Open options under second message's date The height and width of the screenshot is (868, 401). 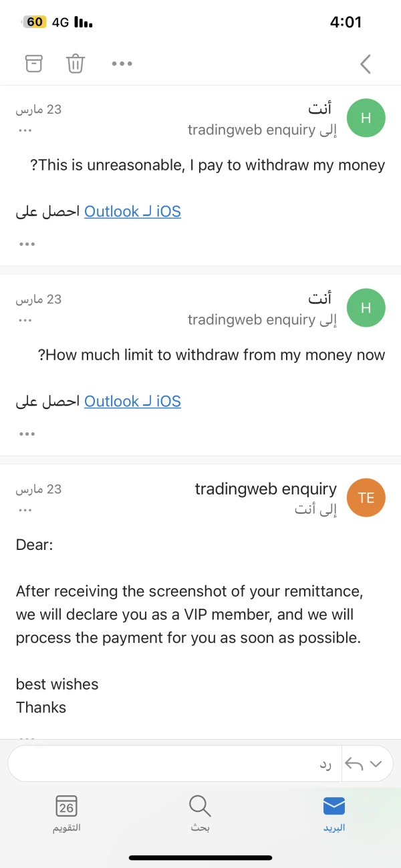25,319
